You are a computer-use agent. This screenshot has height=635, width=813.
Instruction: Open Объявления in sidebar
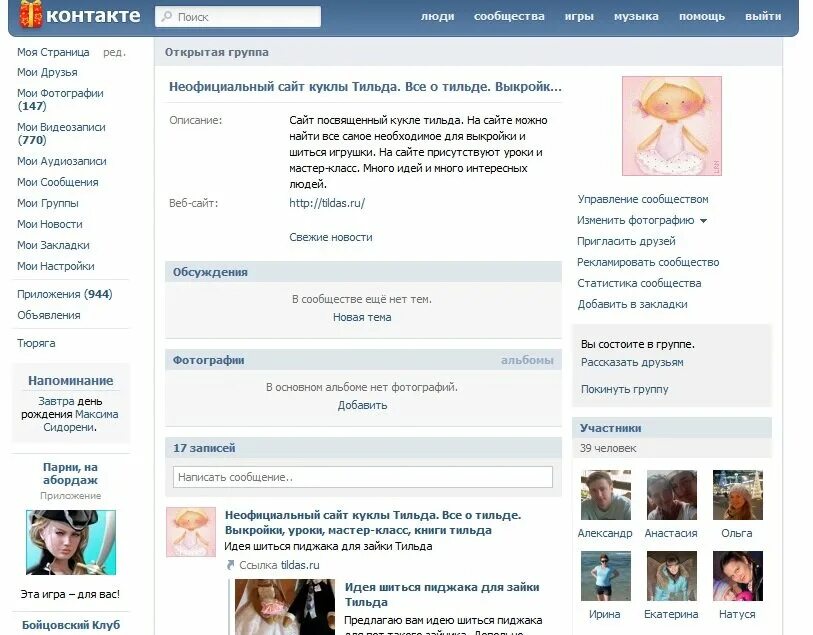(x=49, y=315)
